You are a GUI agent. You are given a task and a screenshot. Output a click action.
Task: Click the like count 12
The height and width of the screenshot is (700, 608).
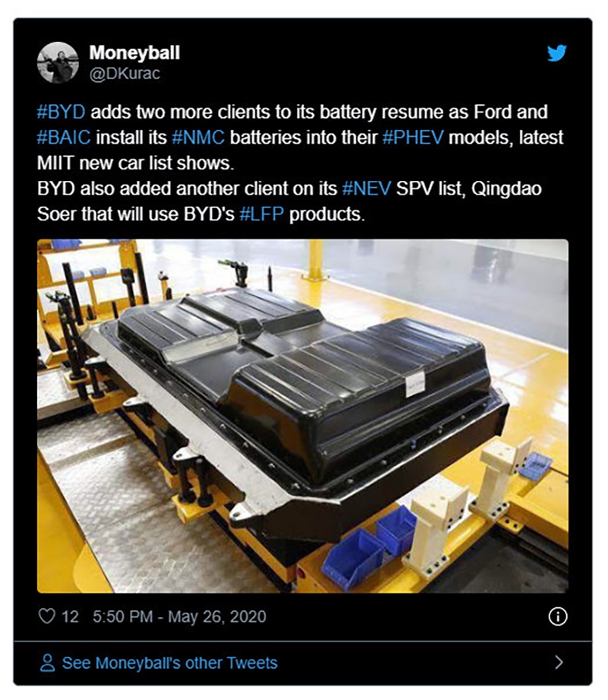(x=70, y=616)
